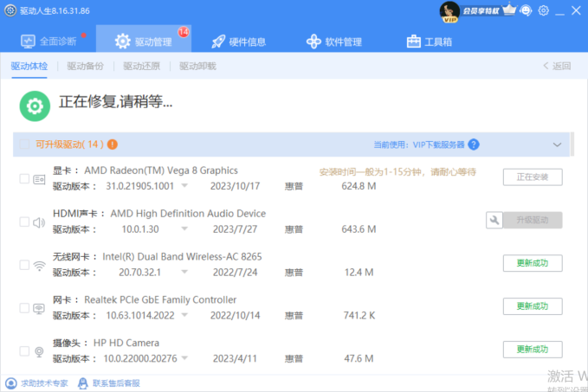Select the 驱动还原 sub-tab

click(x=141, y=67)
